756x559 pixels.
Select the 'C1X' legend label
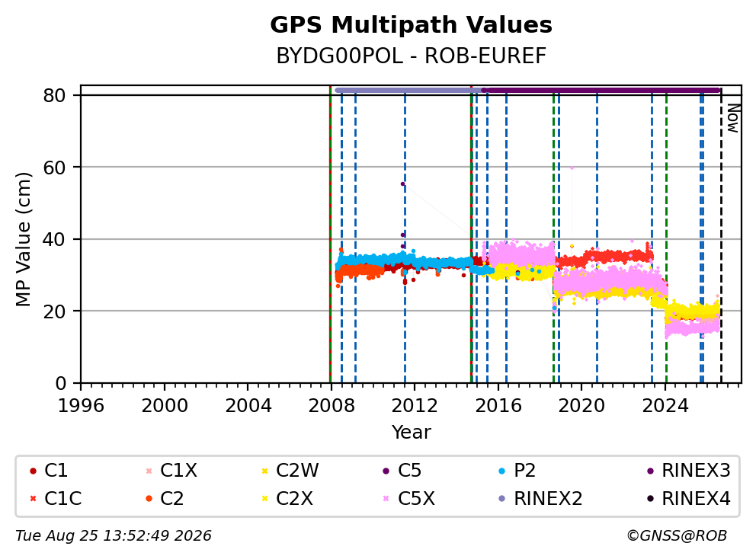click(x=178, y=471)
